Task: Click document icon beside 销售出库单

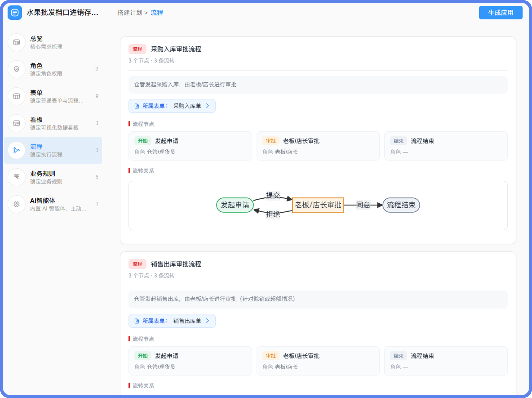Action: [x=137, y=321]
